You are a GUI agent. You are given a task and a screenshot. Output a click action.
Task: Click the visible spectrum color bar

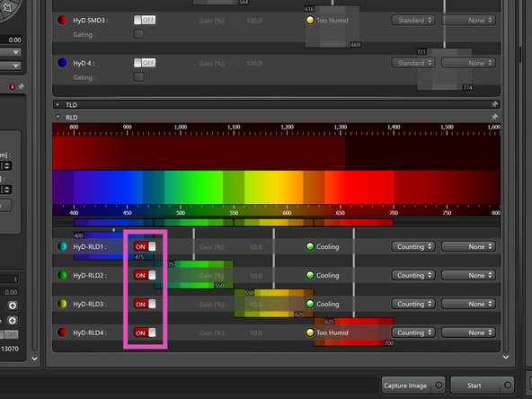tap(276, 187)
